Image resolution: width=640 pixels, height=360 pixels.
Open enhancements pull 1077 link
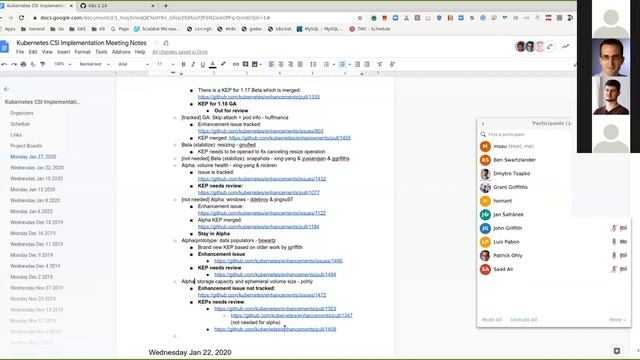(x=259, y=192)
